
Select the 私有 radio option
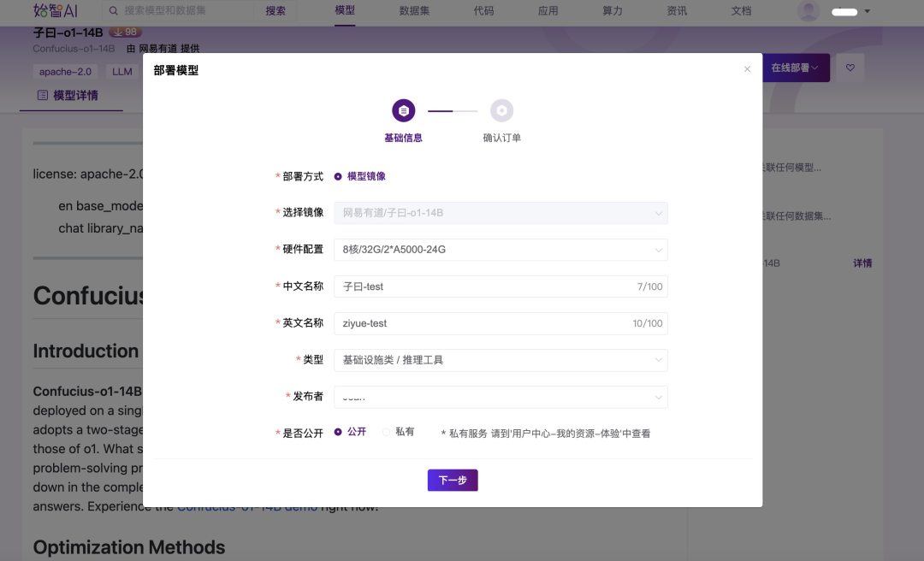pyautogui.click(x=386, y=432)
